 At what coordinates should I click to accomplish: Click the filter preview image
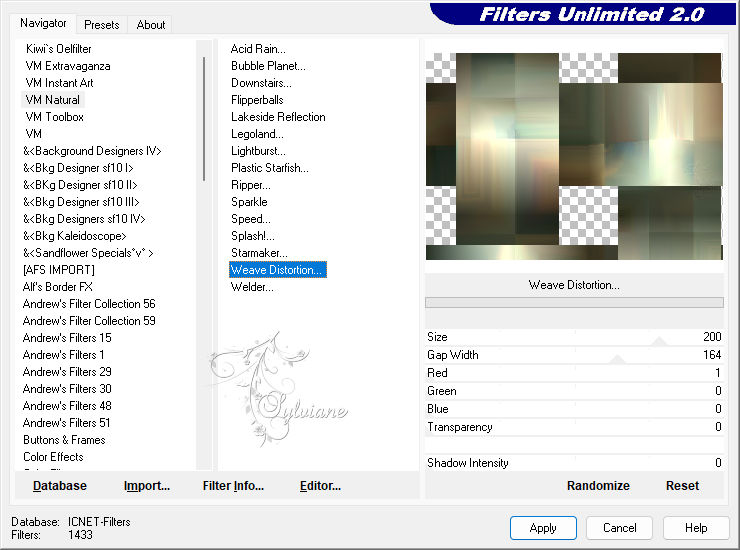click(574, 156)
